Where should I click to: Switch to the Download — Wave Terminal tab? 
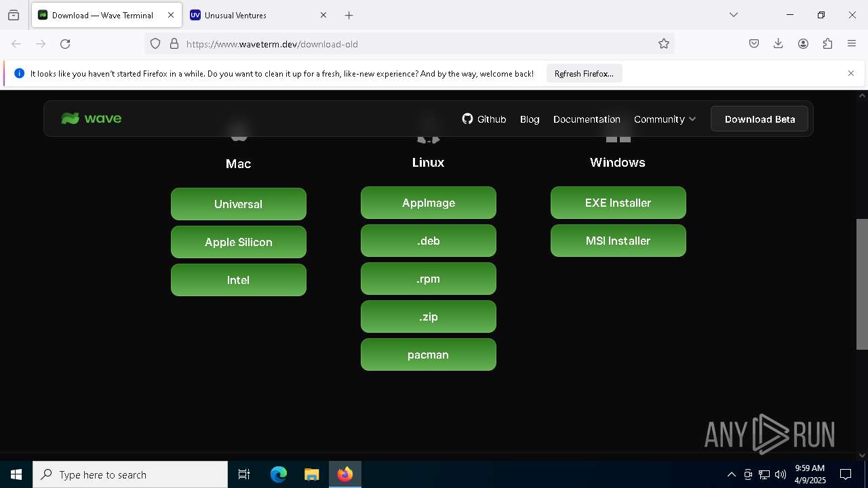pos(106,15)
